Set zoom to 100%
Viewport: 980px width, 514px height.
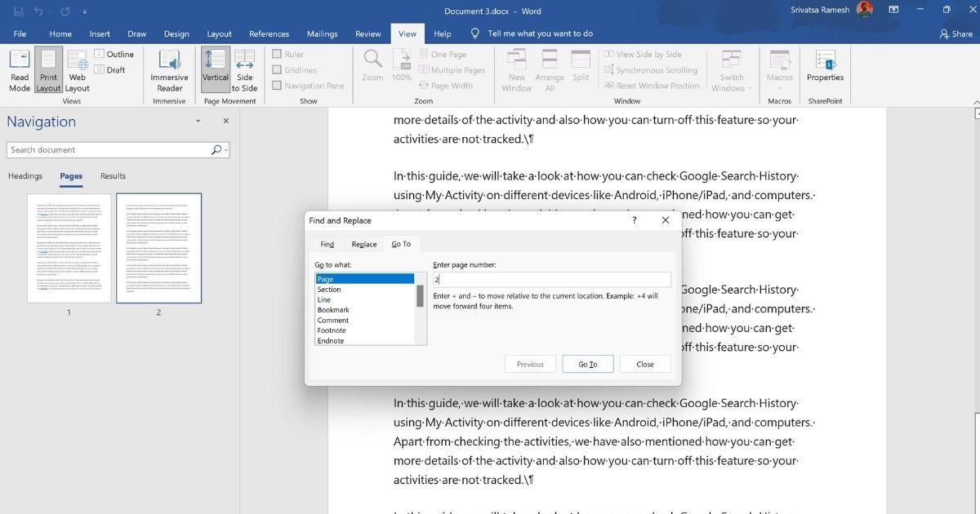tap(402, 65)
